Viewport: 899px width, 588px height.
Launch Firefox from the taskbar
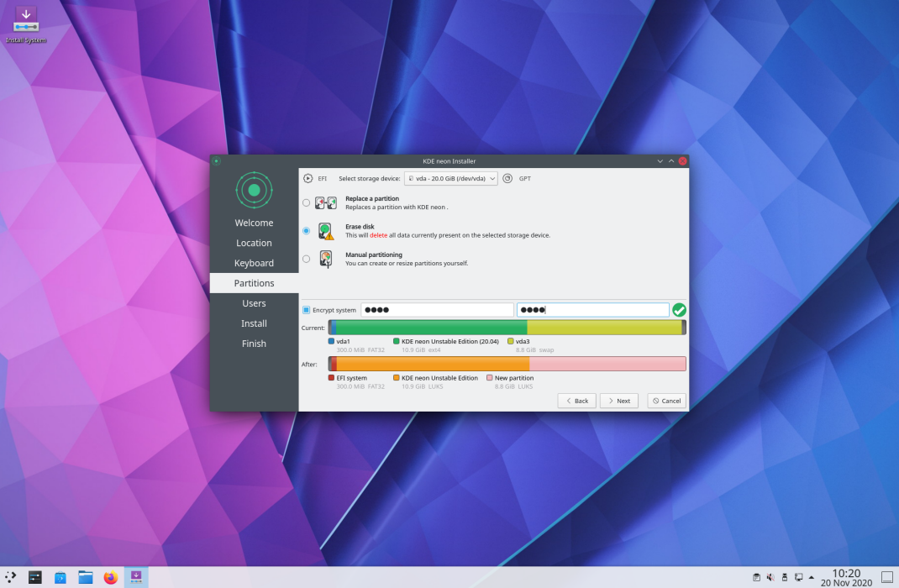(111, 577)
